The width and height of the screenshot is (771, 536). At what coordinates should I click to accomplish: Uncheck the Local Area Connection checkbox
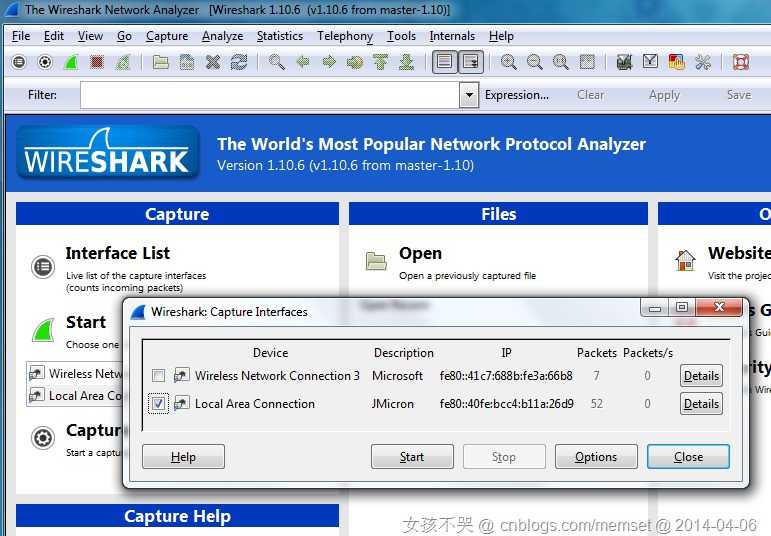click(158, 404)
